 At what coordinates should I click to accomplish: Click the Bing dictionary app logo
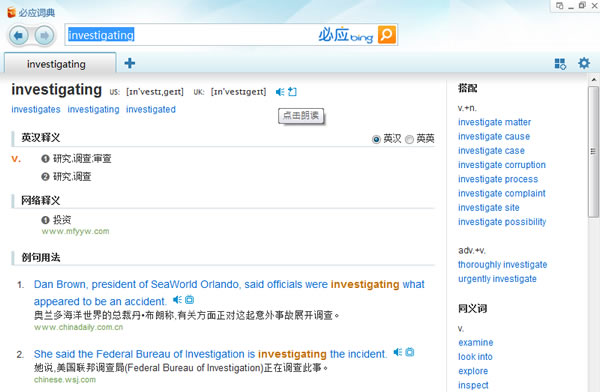(x=11, y=12)
